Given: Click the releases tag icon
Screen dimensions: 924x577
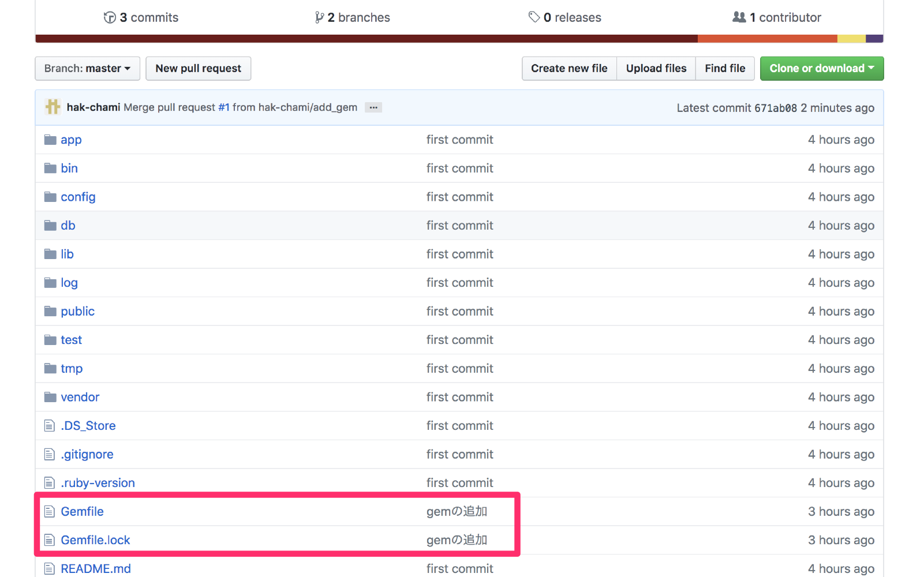Looking at the screenshot, I should click(534, 17).
